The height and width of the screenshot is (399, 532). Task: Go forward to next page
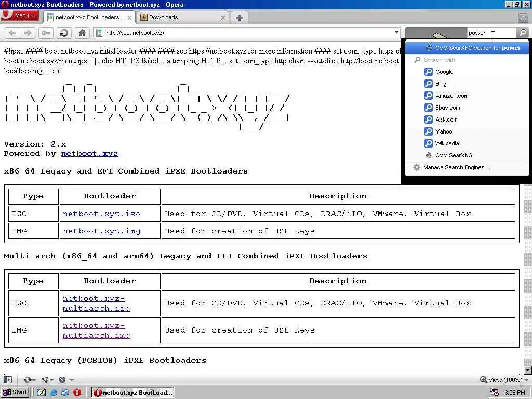[28, 33]
